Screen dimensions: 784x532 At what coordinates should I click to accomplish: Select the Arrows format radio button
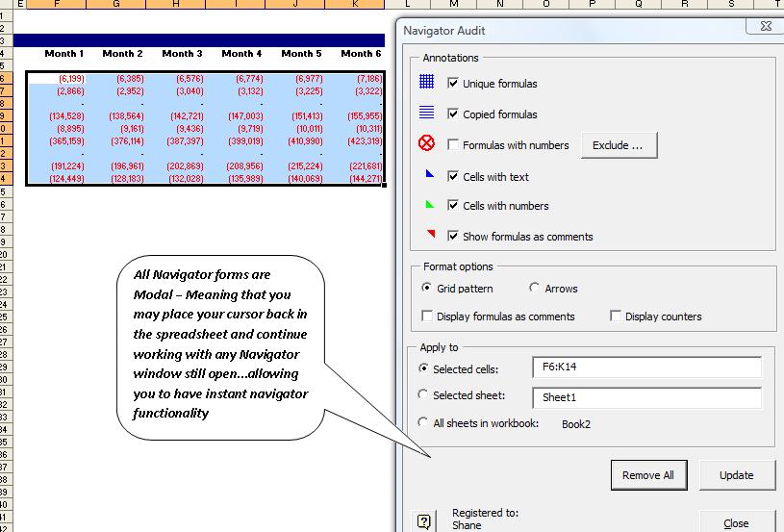[534, 288]
